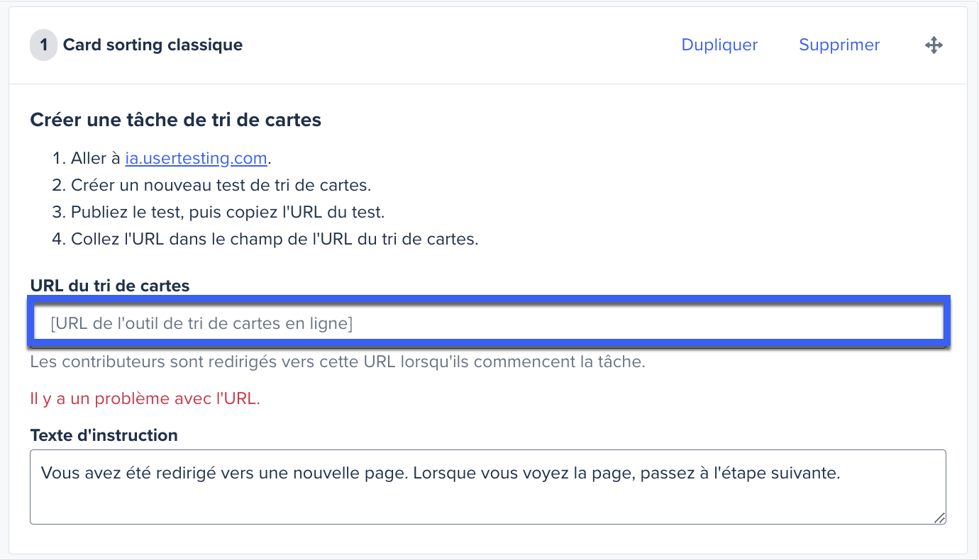Select the Card sorting classique title

pyautogui.click(x=153, y=45)
